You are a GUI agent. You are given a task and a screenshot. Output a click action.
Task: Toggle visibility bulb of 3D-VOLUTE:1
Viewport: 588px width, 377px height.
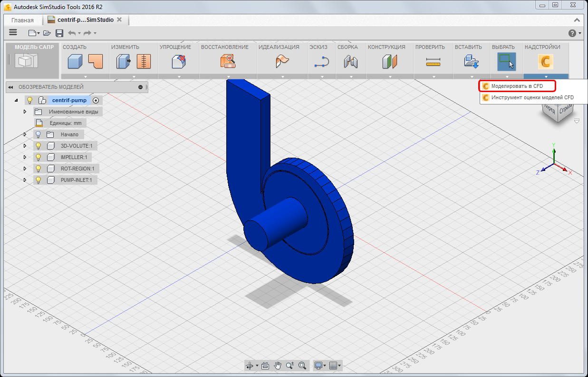tap(39, 146)
